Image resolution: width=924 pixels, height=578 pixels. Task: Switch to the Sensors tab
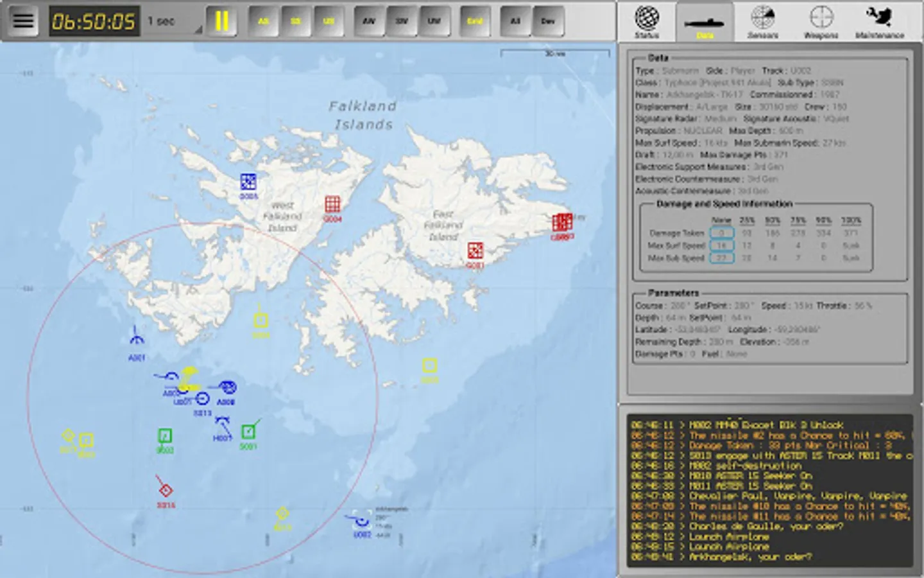point(762,21)
